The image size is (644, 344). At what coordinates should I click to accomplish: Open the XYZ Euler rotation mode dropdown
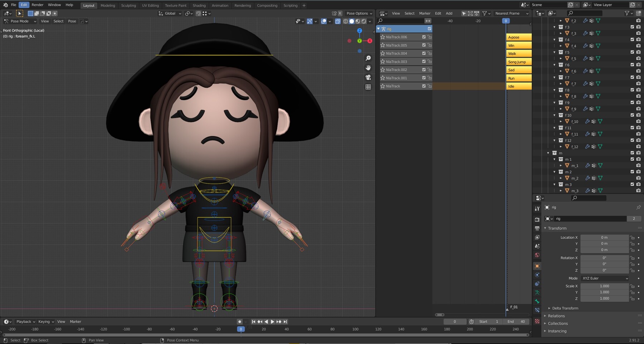point(605,278)
